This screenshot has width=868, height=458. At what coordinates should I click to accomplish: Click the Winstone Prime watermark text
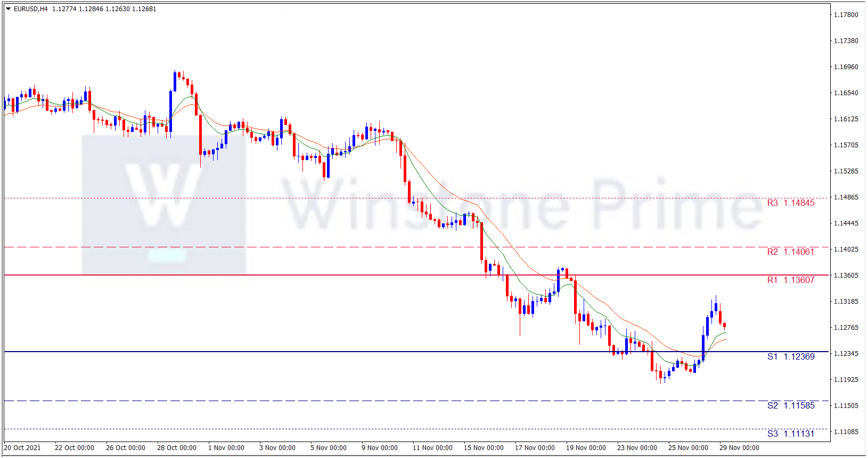click(522, 205)
